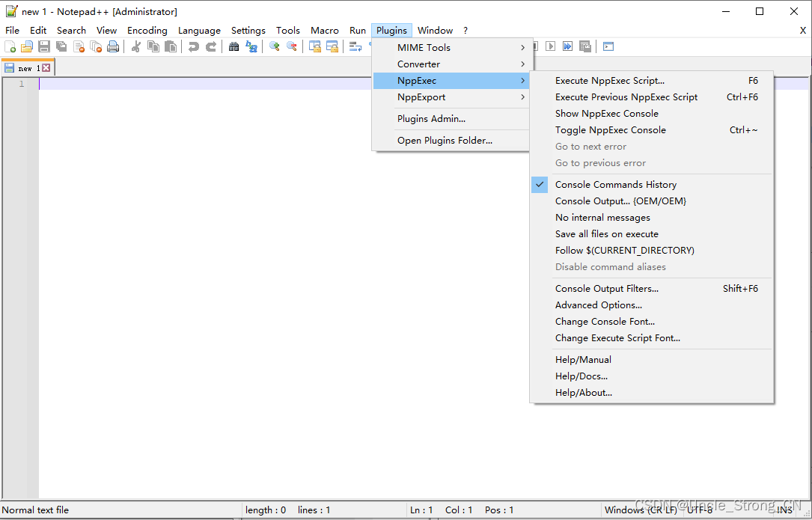The width and height of the screenshot is (812, 520).
Task: Open the Macro menu
Action: tap(325, 31)
